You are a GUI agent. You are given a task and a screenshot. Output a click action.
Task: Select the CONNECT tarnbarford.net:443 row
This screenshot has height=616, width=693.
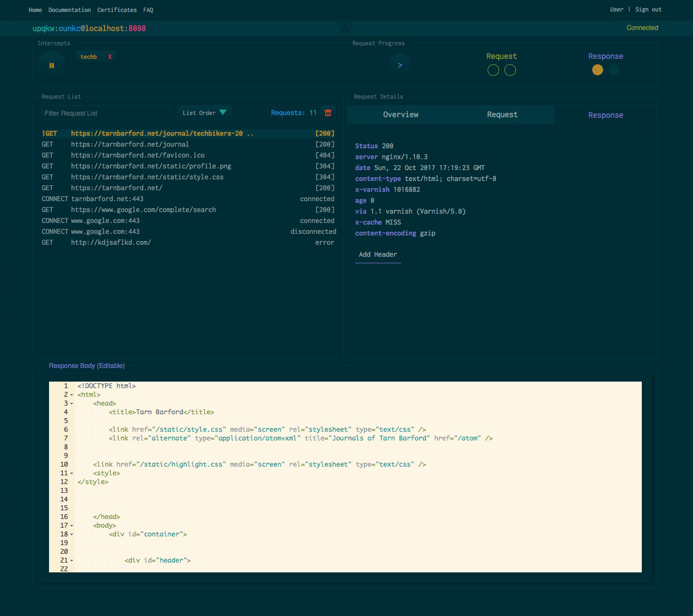point(188,199)
